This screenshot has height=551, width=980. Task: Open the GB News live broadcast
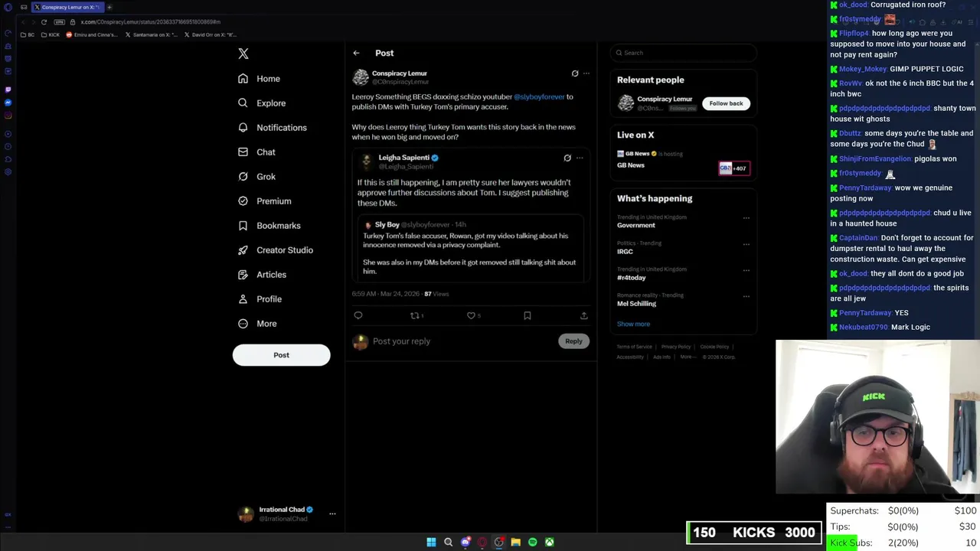point(631,165)
